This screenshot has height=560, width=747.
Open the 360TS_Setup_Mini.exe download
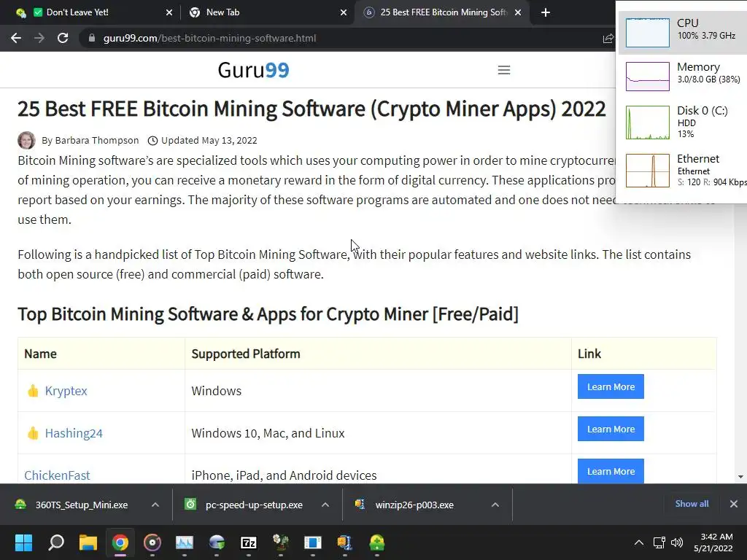pos(82,505)
